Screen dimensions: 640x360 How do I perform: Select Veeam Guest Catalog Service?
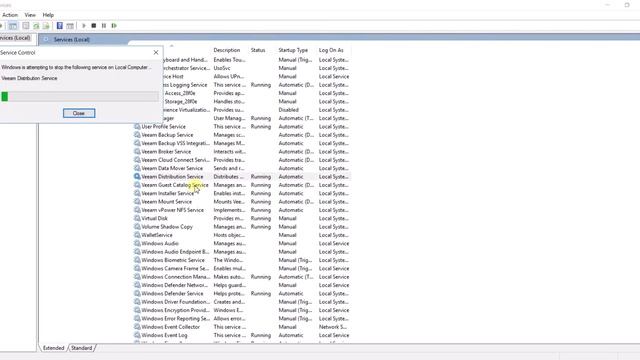point(175,185)
